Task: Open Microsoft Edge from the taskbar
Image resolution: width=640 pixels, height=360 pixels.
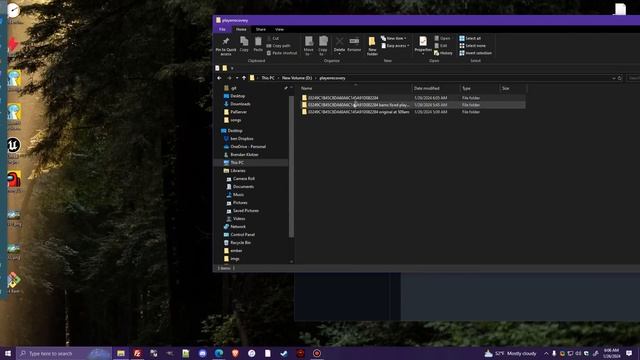Action: click(219, 353)
